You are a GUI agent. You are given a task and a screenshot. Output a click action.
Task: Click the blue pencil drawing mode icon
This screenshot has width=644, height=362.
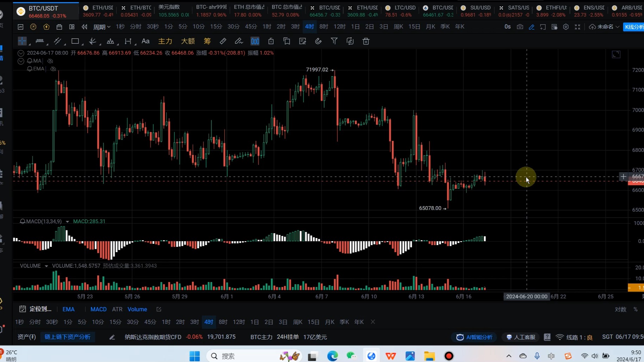(532, 27)
